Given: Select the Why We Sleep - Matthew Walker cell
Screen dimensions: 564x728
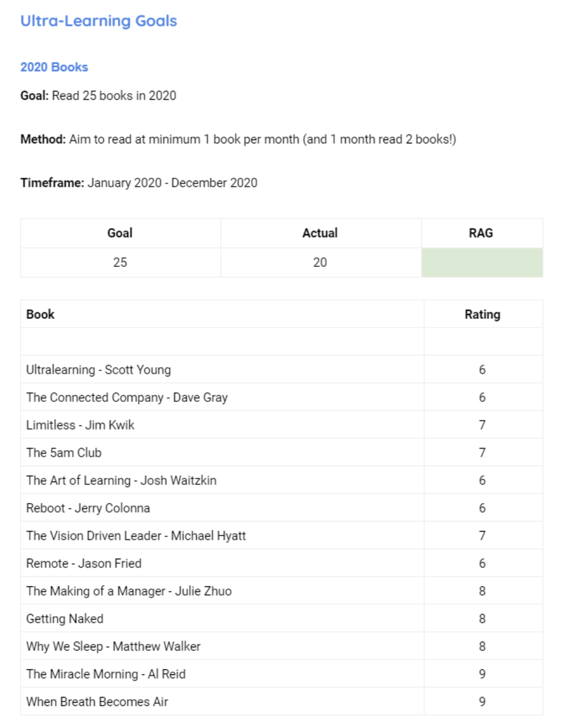Looking at the screenshot, I should 113,646.
